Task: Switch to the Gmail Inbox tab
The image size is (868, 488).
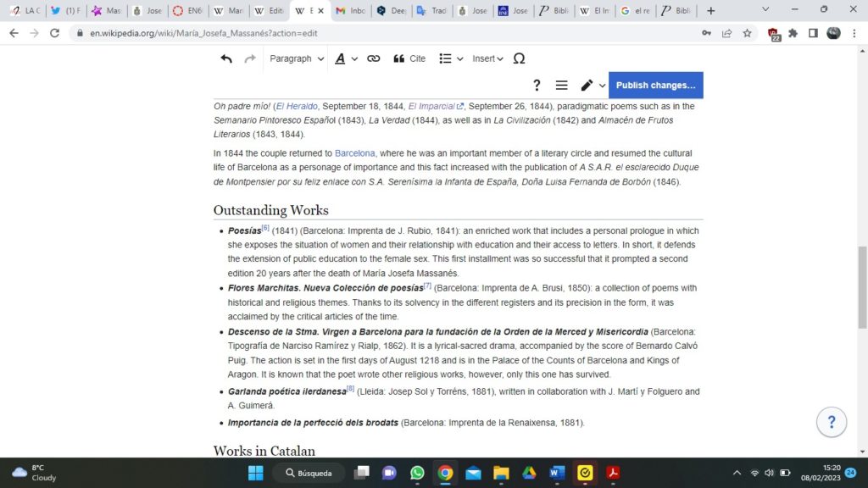Action: point(352,11)
